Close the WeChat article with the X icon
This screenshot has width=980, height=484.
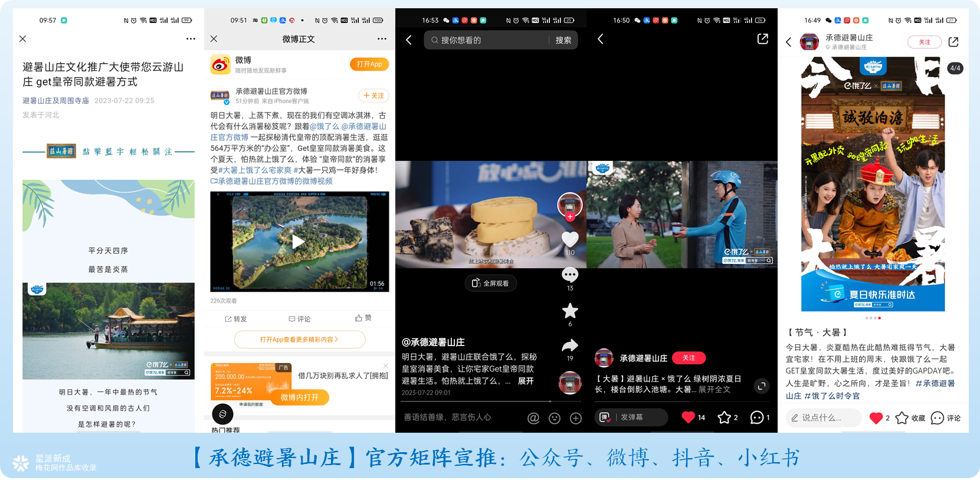(22, 39)
